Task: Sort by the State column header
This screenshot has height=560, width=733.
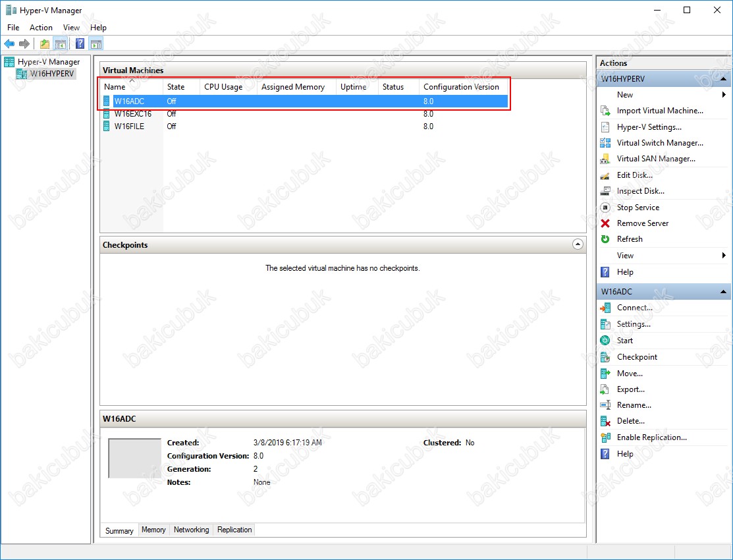Action: (181, 87)
